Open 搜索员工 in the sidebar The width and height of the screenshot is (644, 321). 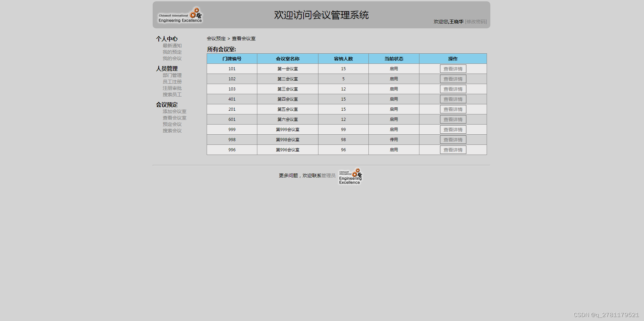[172, 95]
